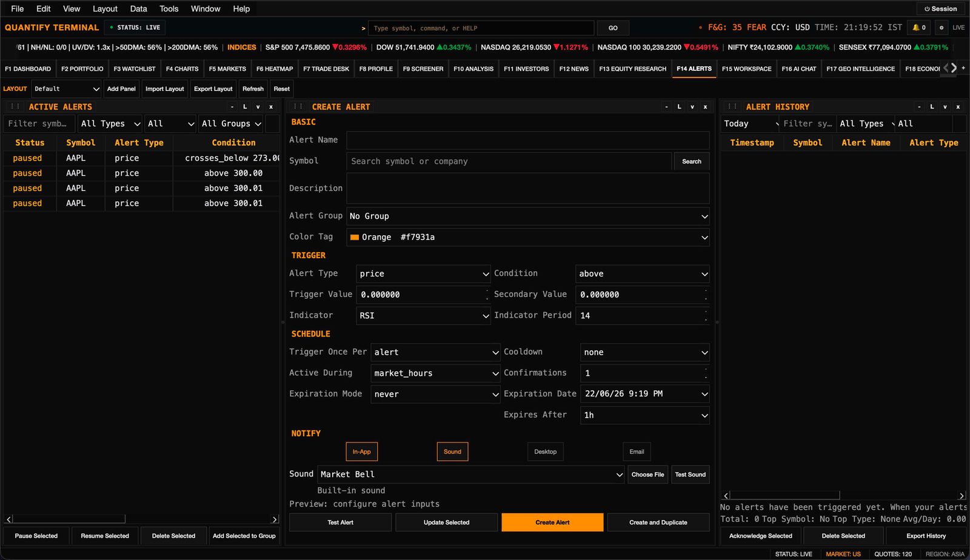Switch to F1 Dashboard tab
Image resolution: width=970 pixels, height=560 pixels.
[x=28, y=68]
